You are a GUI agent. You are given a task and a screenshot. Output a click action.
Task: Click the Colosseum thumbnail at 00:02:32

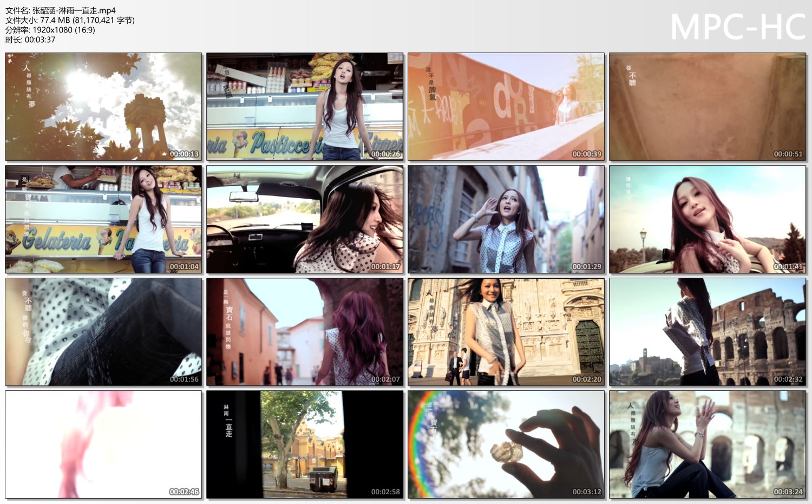pyautogui.click(x=708, y=332)
